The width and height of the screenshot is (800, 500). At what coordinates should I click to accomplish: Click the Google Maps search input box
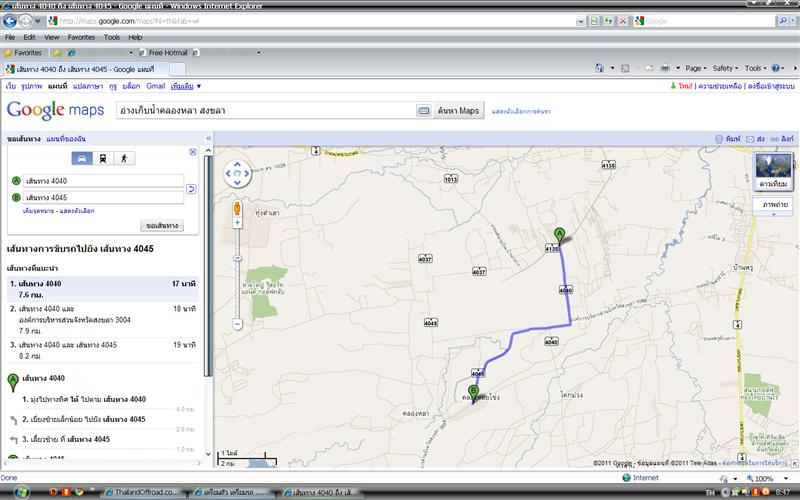tap(265, 111)
